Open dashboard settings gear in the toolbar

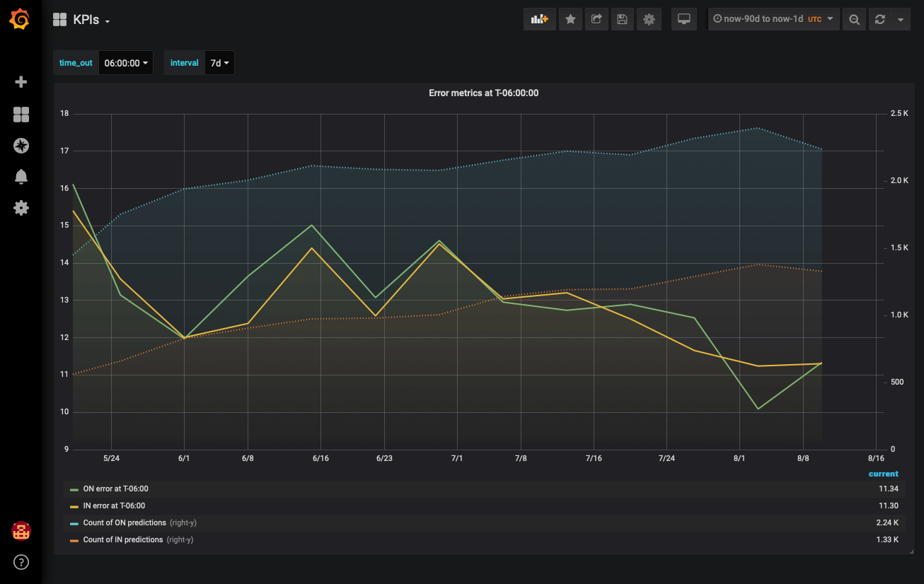tap(649, 18)
